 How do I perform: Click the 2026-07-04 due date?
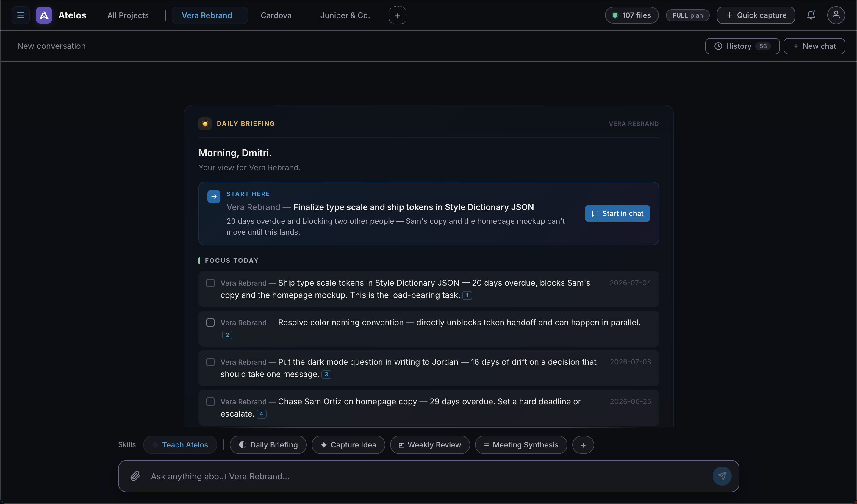click(630, 283)
